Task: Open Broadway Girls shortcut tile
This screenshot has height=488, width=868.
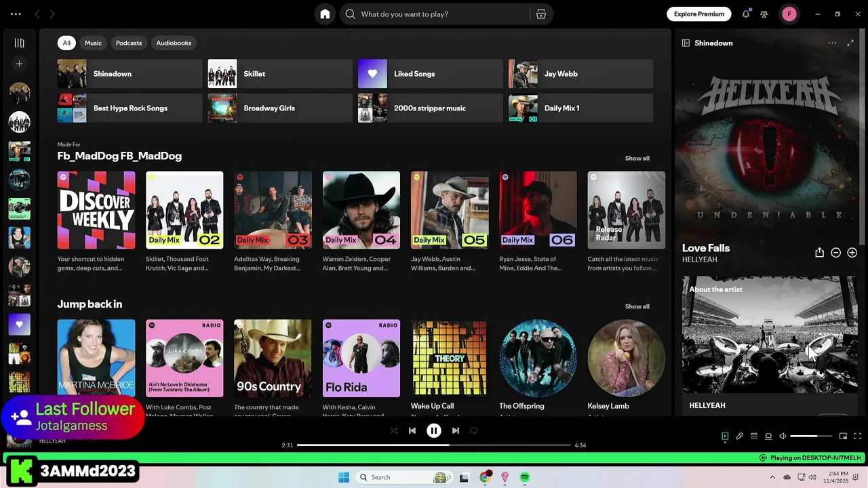Action: tap(280, 108)
